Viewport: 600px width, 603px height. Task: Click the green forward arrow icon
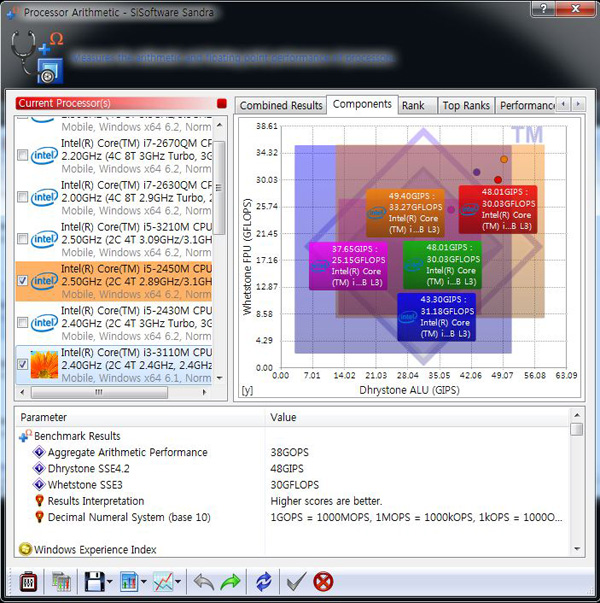point(231,582)
